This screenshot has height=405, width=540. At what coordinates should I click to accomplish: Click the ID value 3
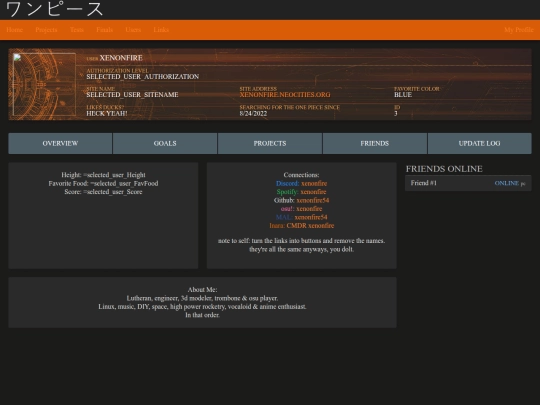point(396,113)
